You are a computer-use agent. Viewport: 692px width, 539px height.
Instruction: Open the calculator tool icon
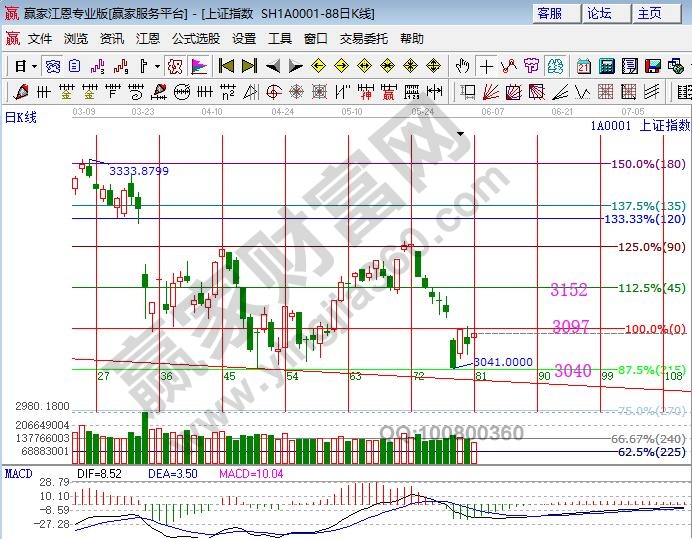click(606, 66)
